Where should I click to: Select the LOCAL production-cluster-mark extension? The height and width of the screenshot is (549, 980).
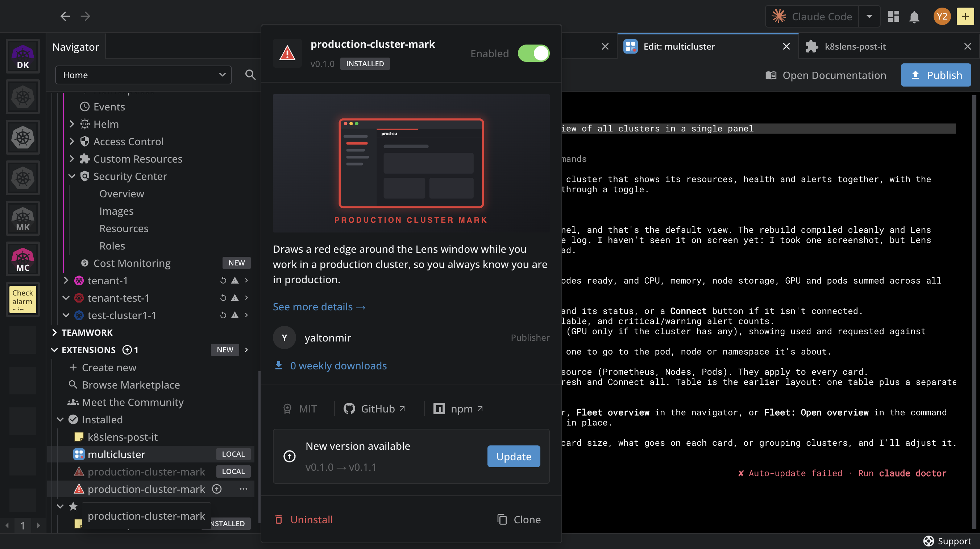click(x=151, y=472)
